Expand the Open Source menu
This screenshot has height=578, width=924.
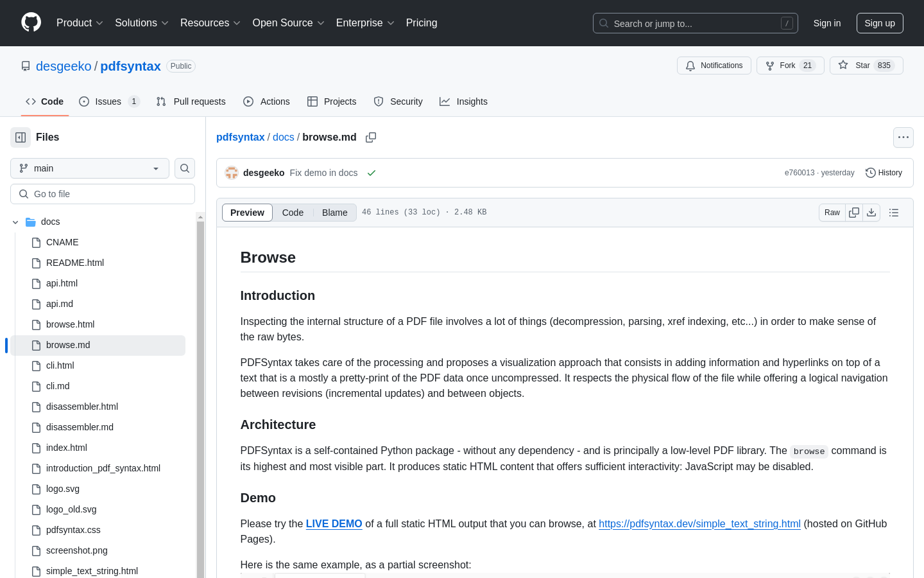[x=289, y=23]
